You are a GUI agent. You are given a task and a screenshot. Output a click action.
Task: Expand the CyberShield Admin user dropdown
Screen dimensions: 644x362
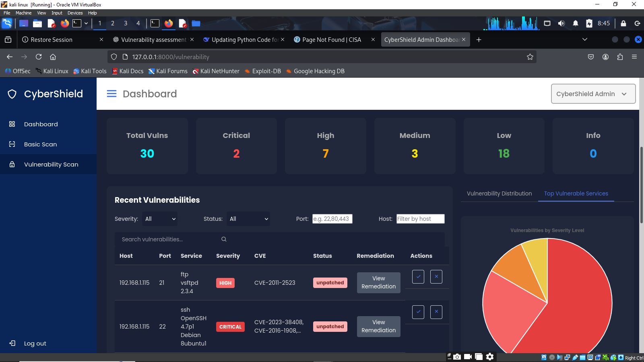[x=593, y=94]
